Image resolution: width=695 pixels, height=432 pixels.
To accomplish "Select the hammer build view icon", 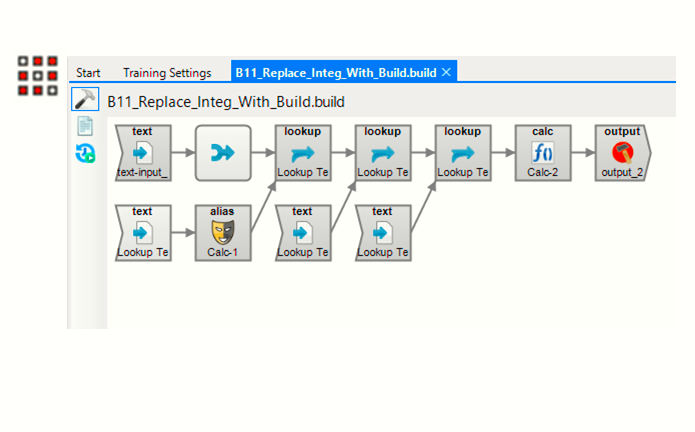I will pyautogui.click(x=84, y=100).
